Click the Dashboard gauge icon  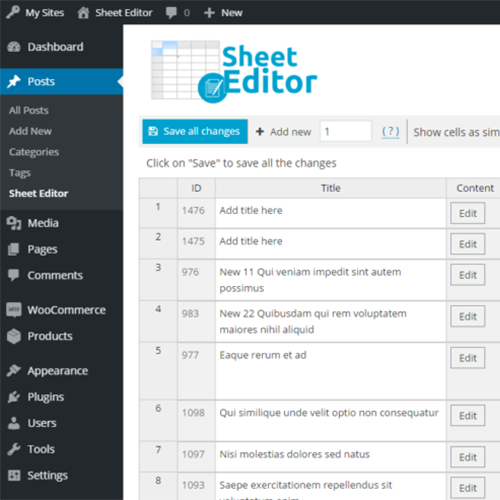tap(14, 47)
